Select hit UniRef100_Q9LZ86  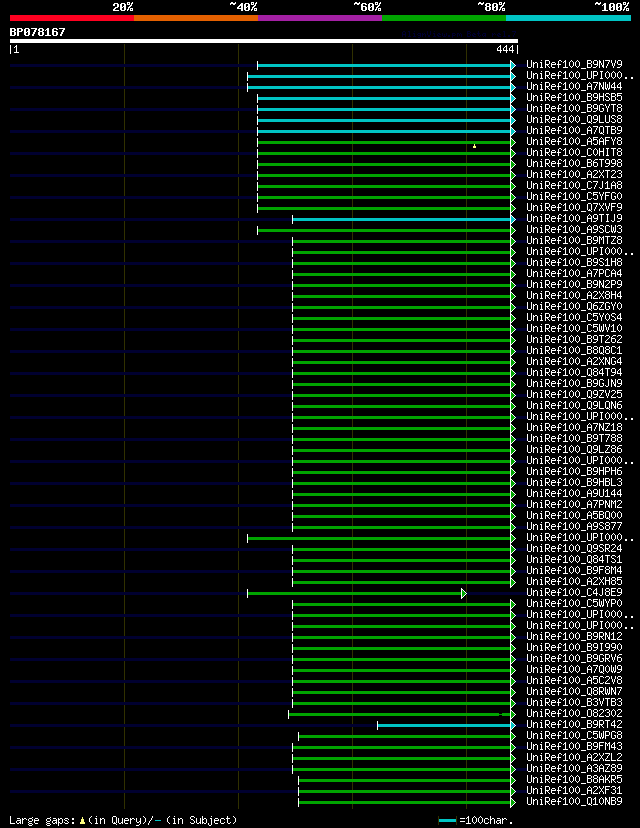[x=574, y=449]
